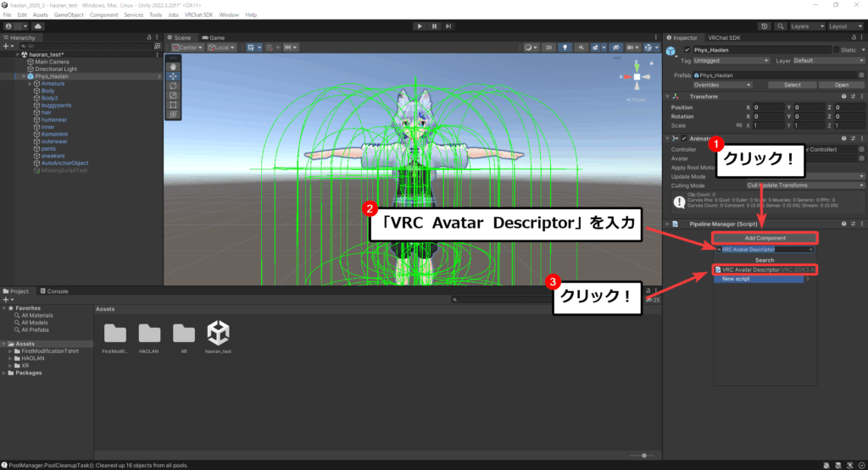Image resolution: width=868 pixels, height=470 pixels.
Task: Click the Phys_Haolan object cube icon
Action: [x=671, y=51]
